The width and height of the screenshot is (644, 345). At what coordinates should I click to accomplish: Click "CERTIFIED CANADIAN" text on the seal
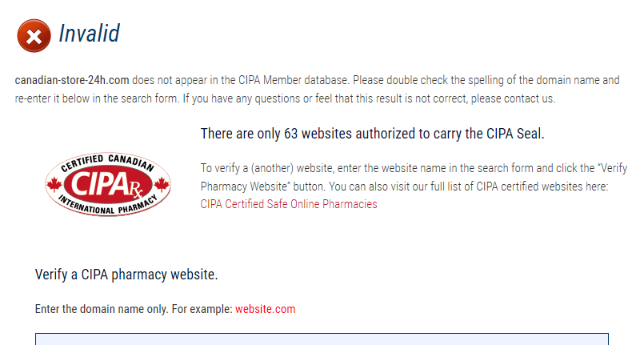107,162
